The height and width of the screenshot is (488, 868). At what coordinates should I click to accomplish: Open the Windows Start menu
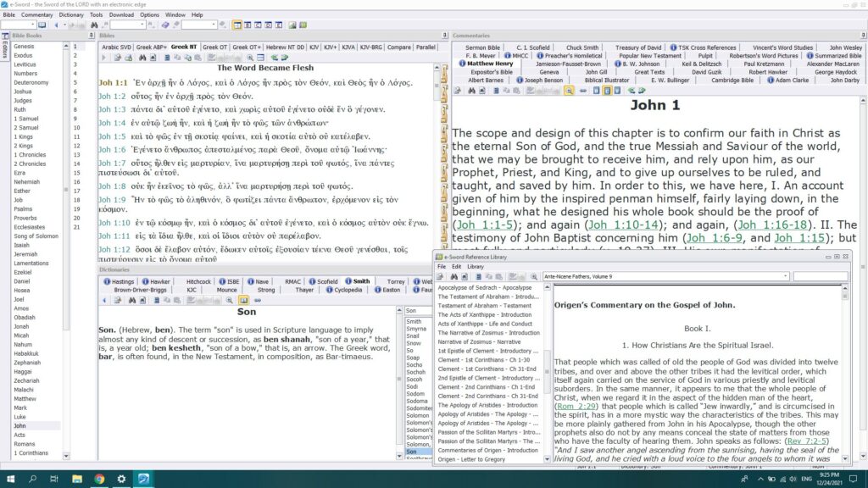coord(10,479)
